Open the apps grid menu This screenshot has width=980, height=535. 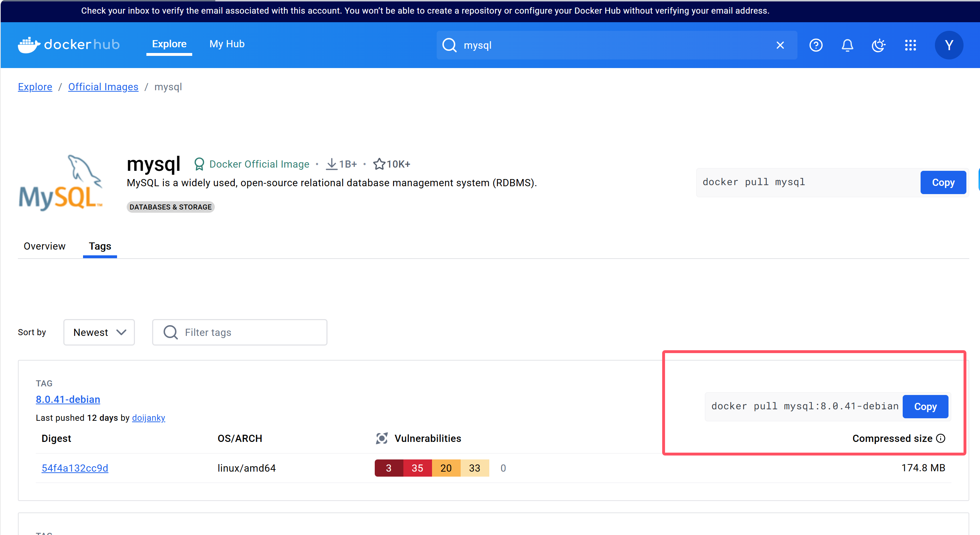tap(910, 45)
